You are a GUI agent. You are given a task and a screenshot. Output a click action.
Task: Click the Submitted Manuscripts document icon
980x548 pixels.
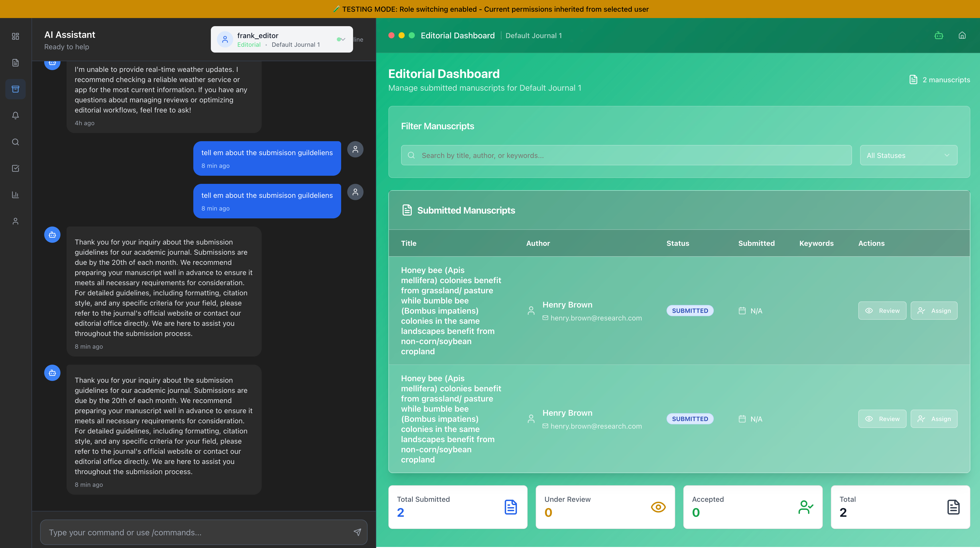407,210
